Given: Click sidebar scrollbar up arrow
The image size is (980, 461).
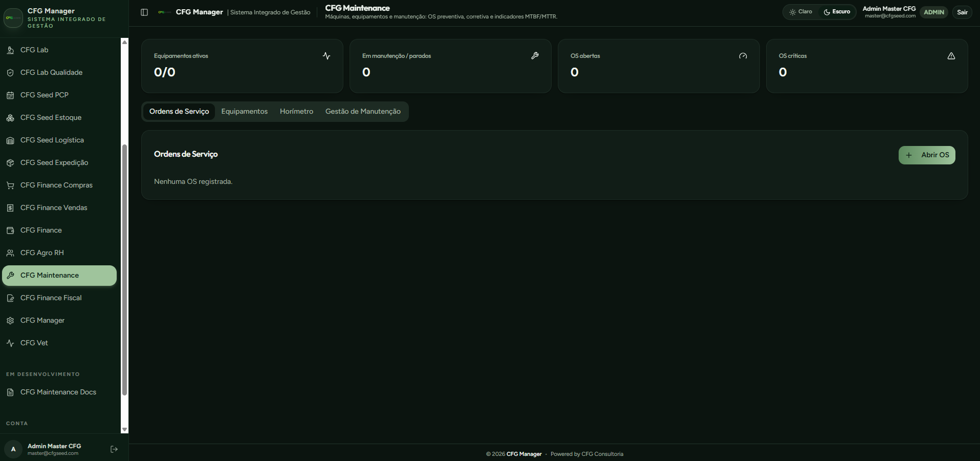Looking at the screenshot, I should click(124, 42).
